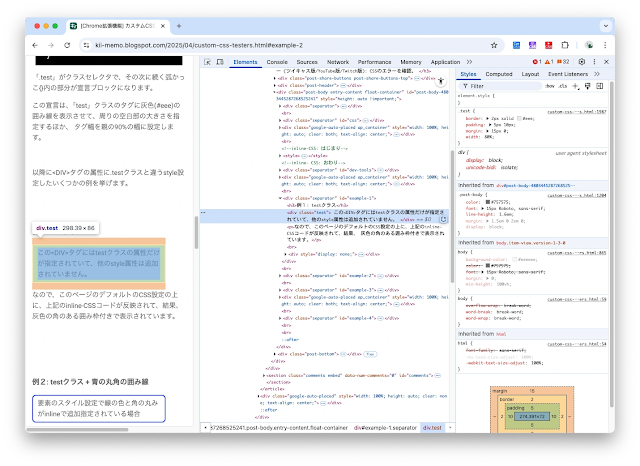Image resolution: width=640 pixels, height=466 pixels.
Task: Reload the current page
Action: 67,45
